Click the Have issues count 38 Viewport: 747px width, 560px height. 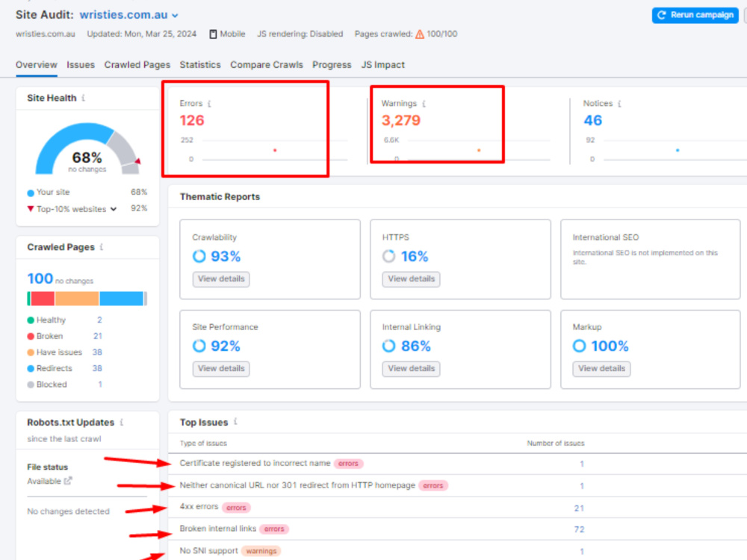pyautogui.click(x=97, y=352)
